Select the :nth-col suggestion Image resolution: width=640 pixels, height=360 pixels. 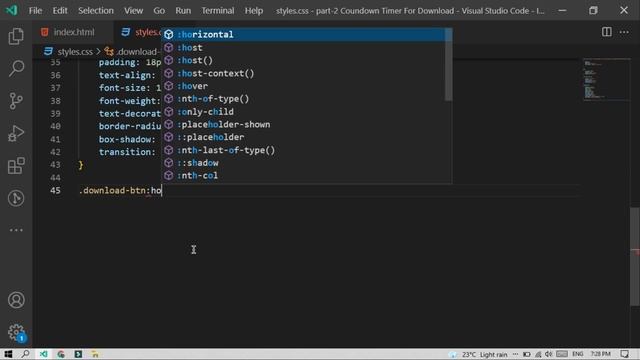(x=304, y=176)
